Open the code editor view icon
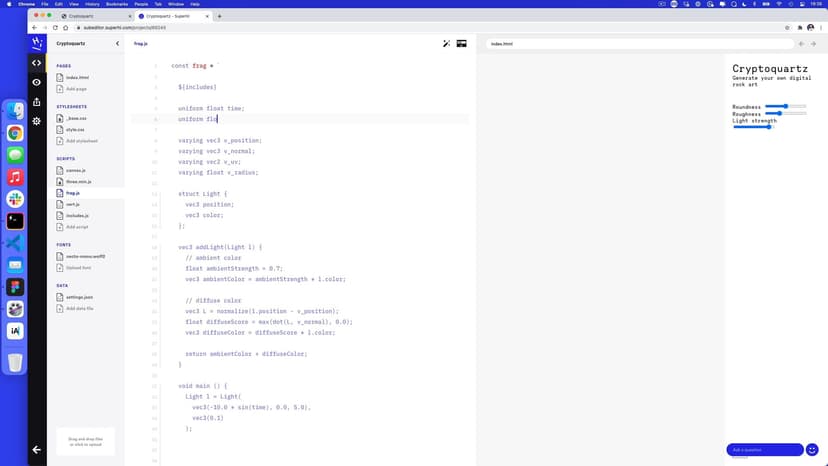 pos(37,63)
